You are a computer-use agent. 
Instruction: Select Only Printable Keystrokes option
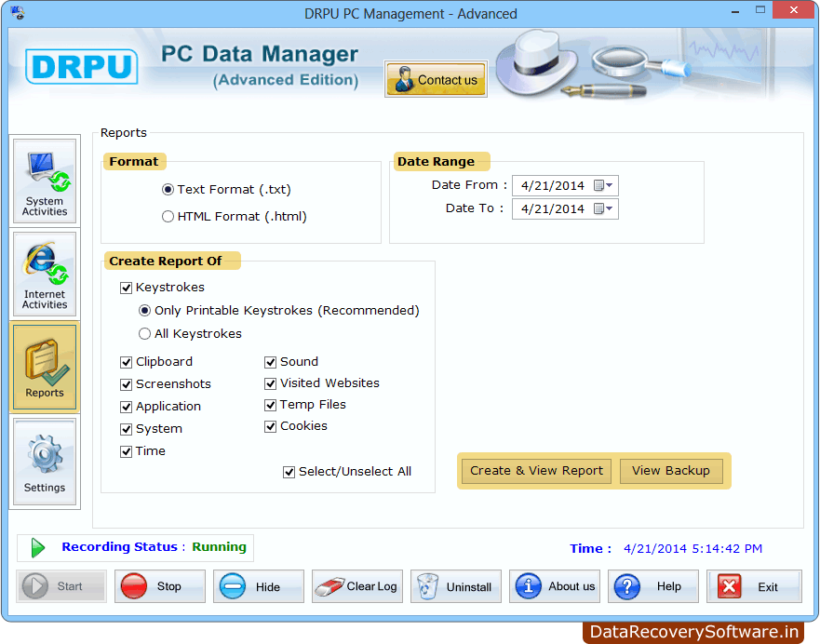click(x=144, y=311)
